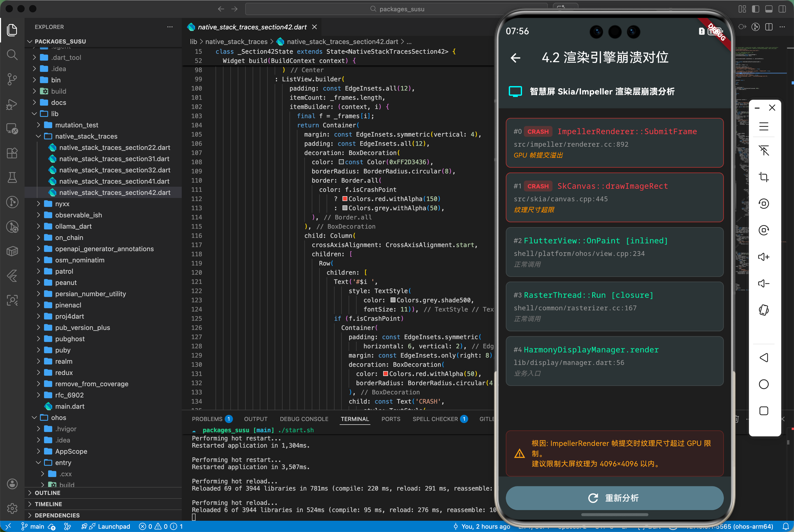794x532 pixels.
Task: Open Run and Debug view
Action: tap(12, 104)
